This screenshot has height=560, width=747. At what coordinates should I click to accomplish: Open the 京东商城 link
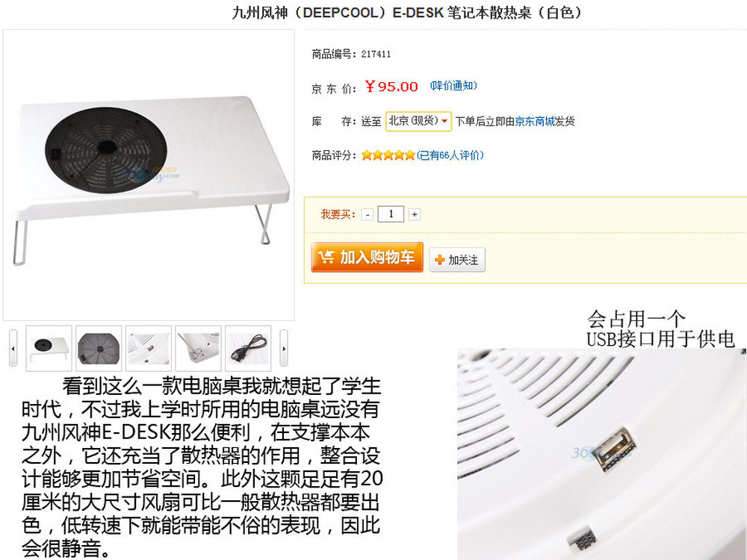535,122
